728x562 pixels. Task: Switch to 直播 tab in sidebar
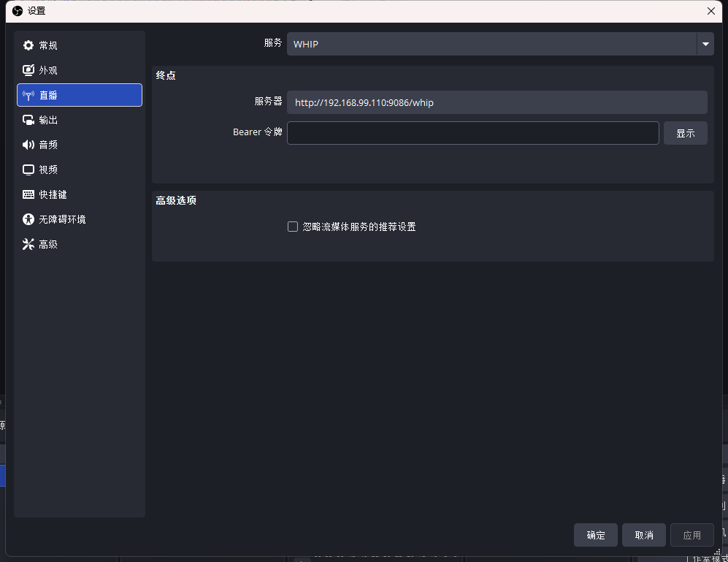pos(79,94)
